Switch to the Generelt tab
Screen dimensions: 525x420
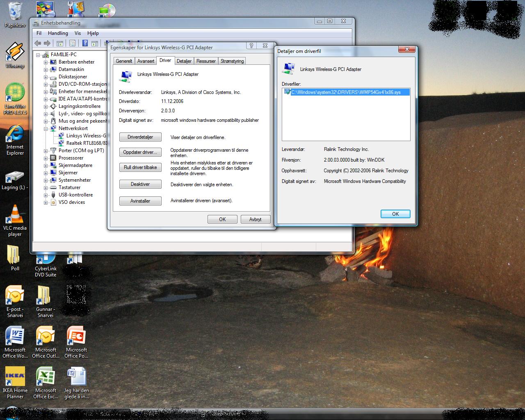coord(124,61)
